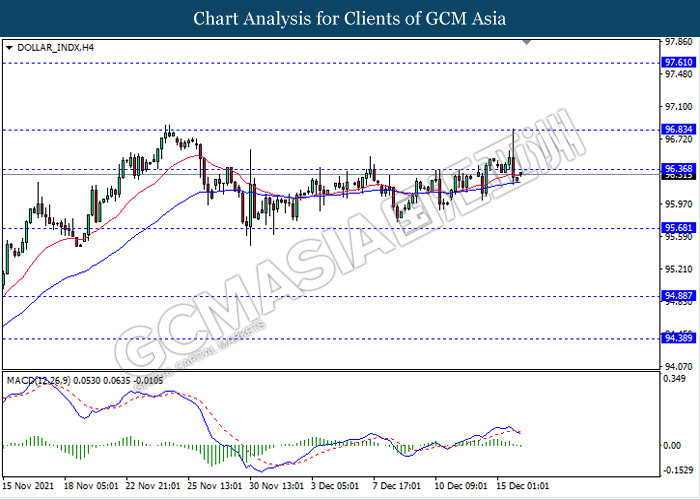Click the DOLLAR_INDX,H4 symbol label
Viewport: 700px width, 500px height.
point(55,46)
